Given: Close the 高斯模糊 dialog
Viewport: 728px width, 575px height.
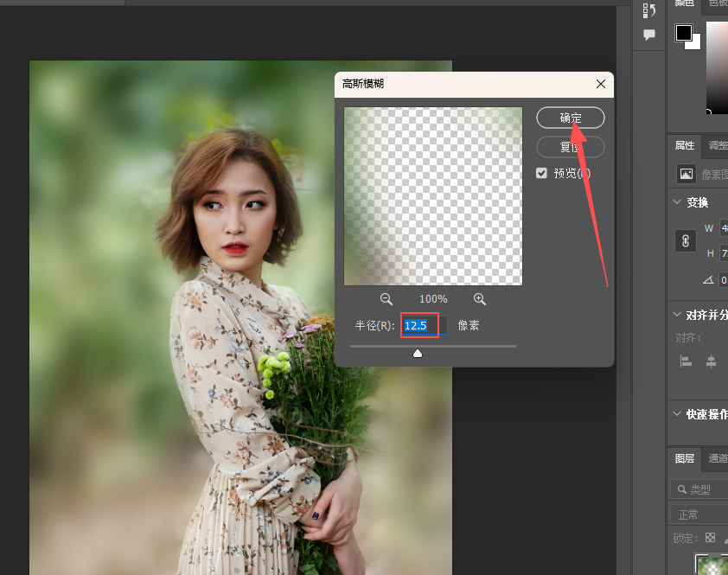Looking at the screenshot, I should 601,84.
